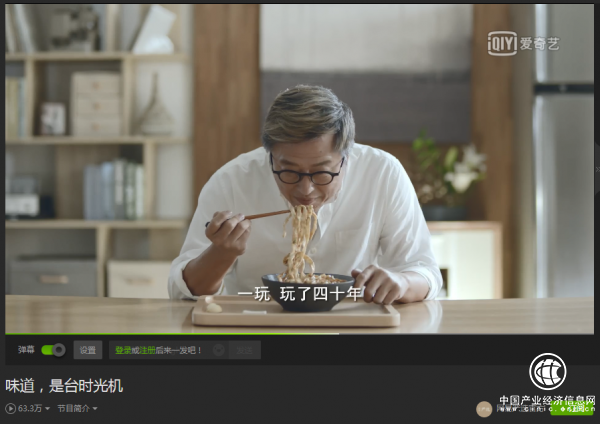Click the play count circle icon
Viewport: 600px width, 424px height.
coord(10,408)
